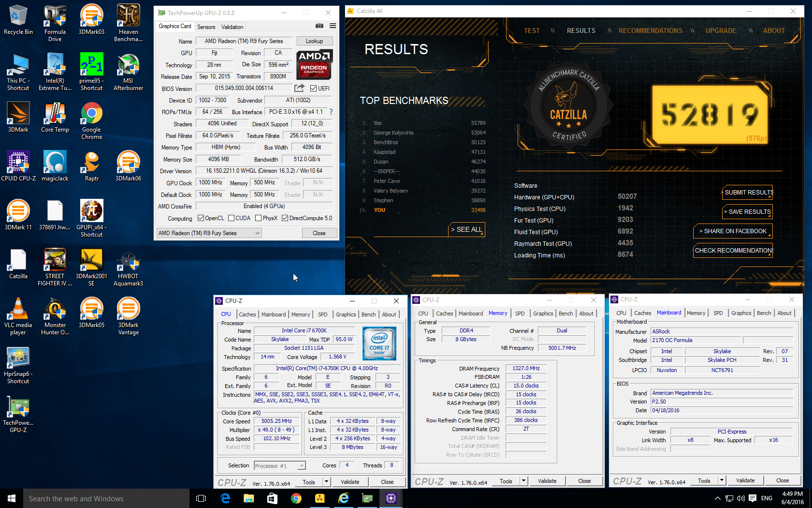Click Close in Mainboard CPU-Z window
Screen dimensions: 812x508
pyautogui.click(x=783, y=480)
